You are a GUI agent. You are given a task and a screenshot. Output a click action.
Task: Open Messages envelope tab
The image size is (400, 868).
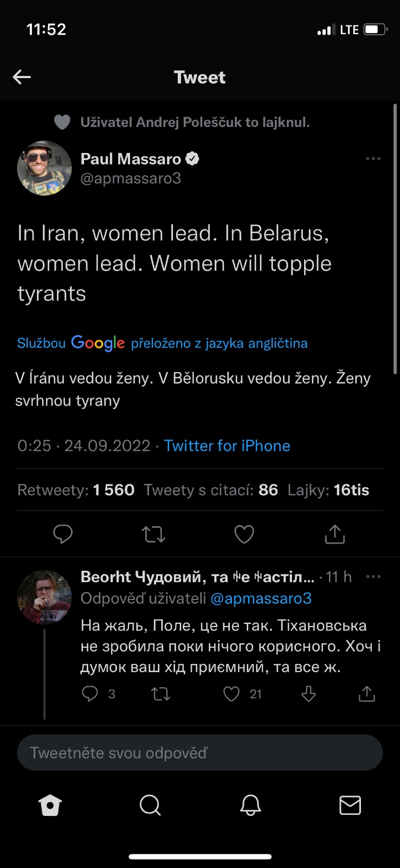[350, 806]
